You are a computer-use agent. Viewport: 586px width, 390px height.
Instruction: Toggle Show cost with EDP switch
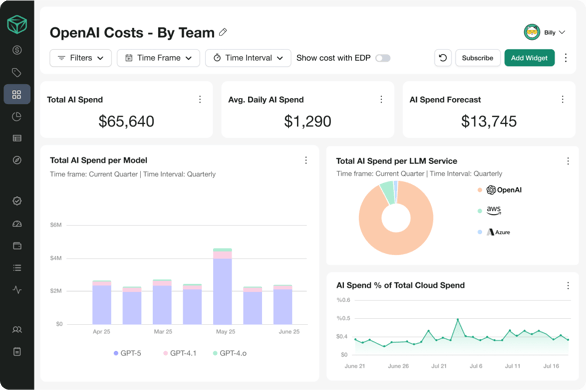[383, 58]
